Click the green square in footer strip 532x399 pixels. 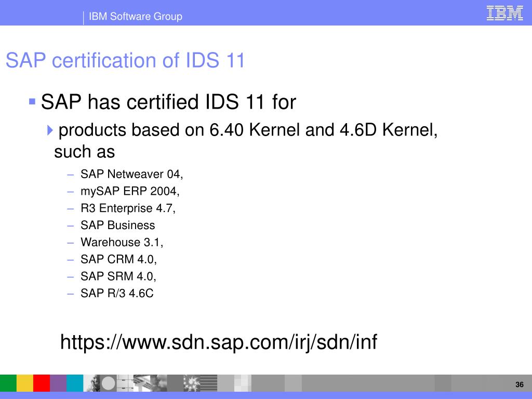tap(8, 383)
